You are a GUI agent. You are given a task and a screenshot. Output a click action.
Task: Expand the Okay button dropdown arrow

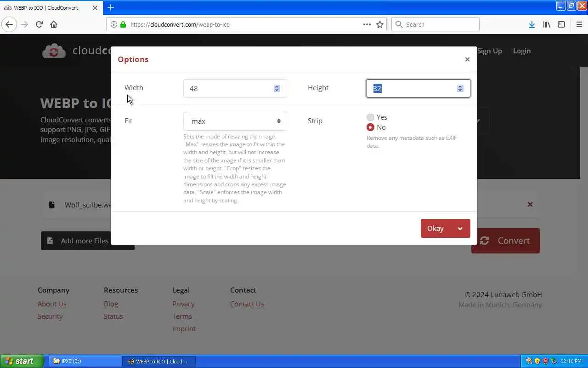(x=460, y=229)
